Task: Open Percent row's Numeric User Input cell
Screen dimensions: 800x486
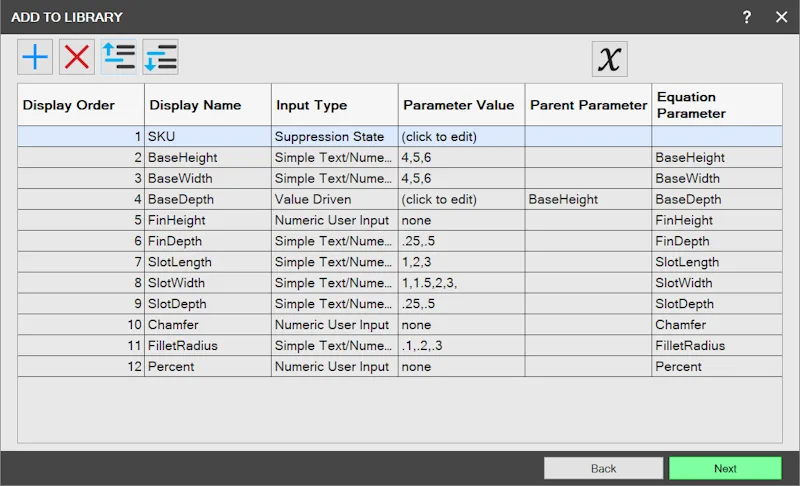Action: pyautogui.click(x=335, y=367)
